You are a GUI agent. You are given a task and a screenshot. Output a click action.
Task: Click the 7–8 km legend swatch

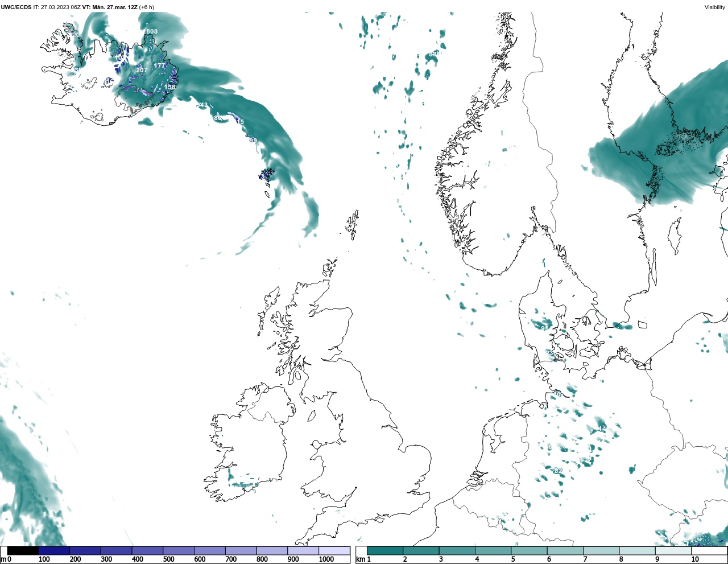point(601,550)
